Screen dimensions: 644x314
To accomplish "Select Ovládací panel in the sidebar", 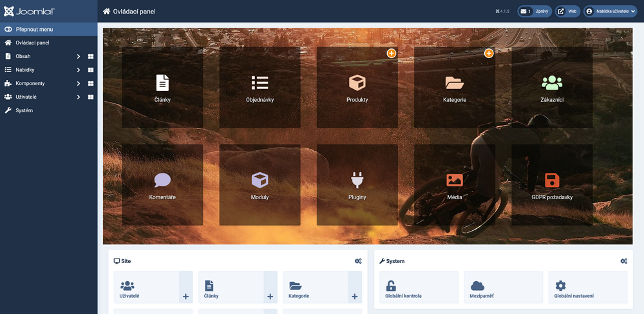I will (32, 43).
